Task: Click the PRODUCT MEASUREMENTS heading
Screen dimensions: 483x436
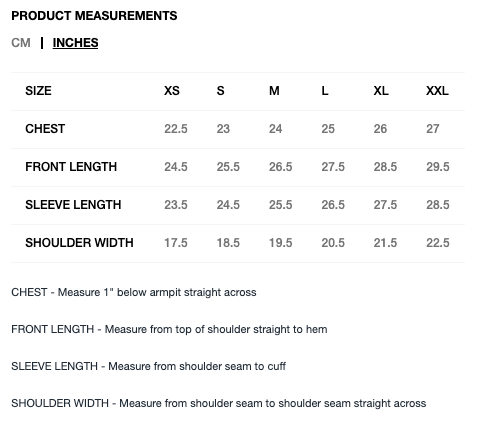Action: (94, 16)
